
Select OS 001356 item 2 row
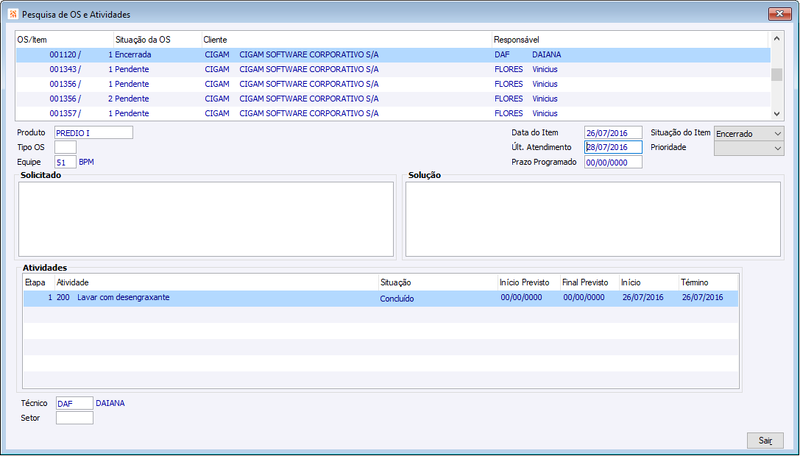(x=393, y=99)
